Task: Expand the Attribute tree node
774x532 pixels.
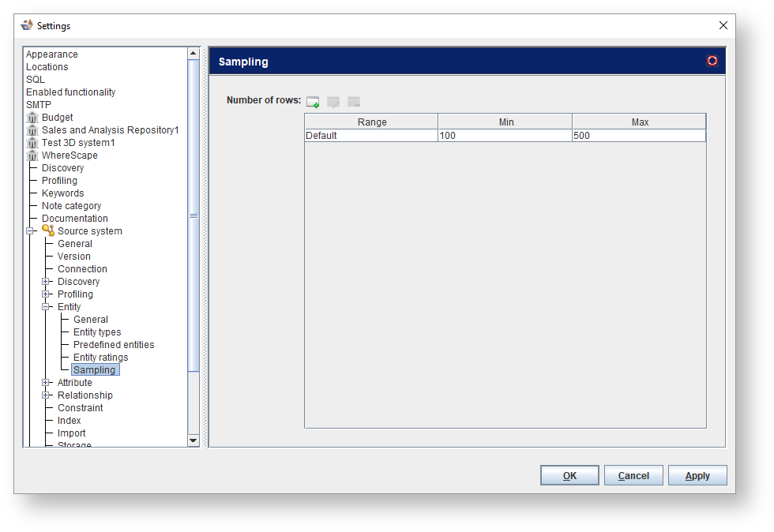Action: tap(46, 383)
